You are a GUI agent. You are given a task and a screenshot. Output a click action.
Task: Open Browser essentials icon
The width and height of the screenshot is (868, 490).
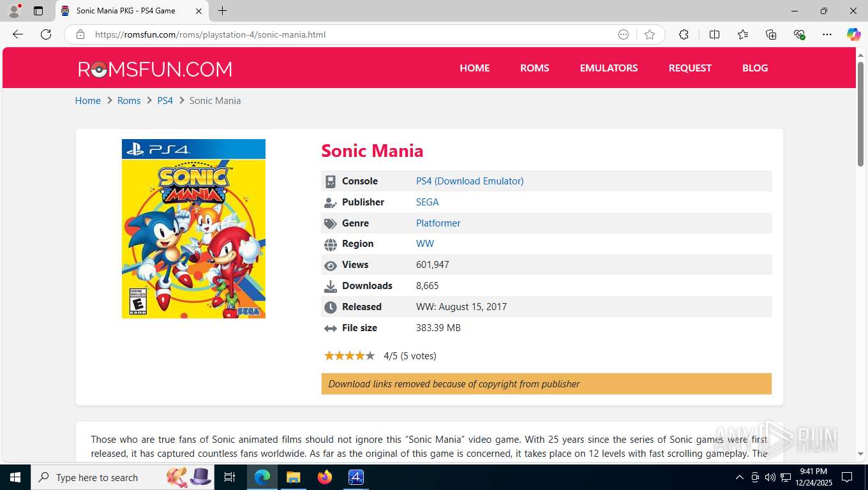tap(799, 34)
